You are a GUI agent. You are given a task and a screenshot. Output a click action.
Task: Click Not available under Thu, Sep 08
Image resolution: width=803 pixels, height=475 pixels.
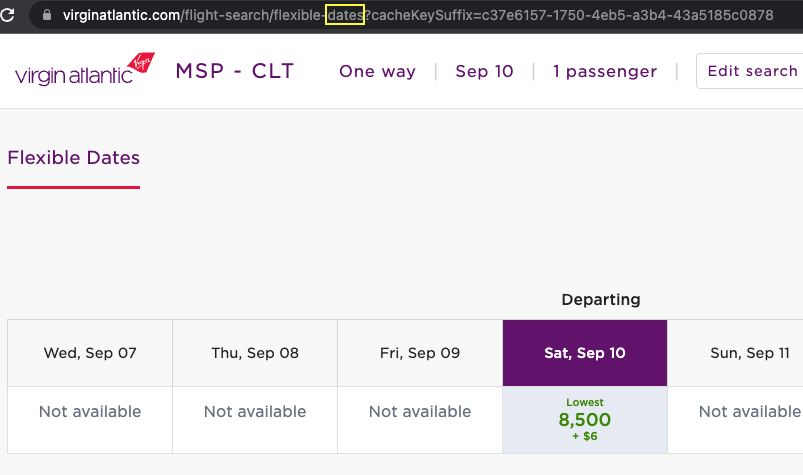point(255,412)
